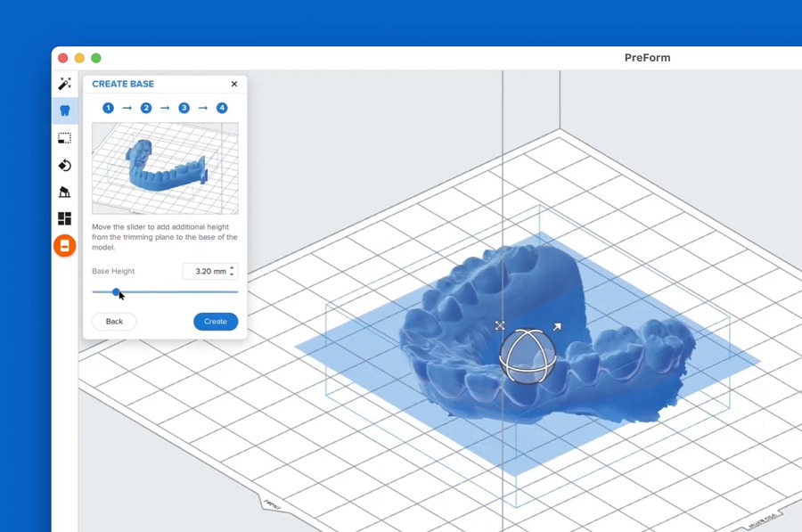Select step 4 in the wizard
This screenshot has height=532, width=802.
222,108
